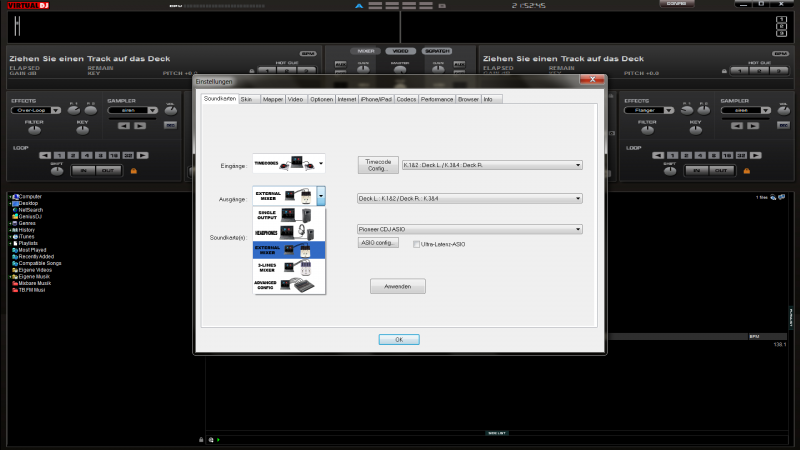
Task: Click left deck loop IN button
Action: pos(84,170)
